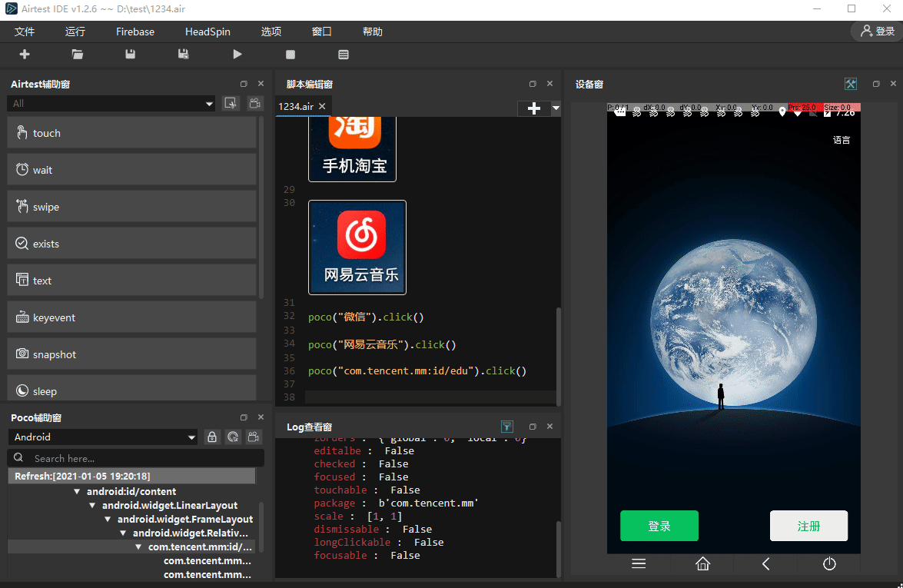Open the 帮助 menu

tap(373, 32)
